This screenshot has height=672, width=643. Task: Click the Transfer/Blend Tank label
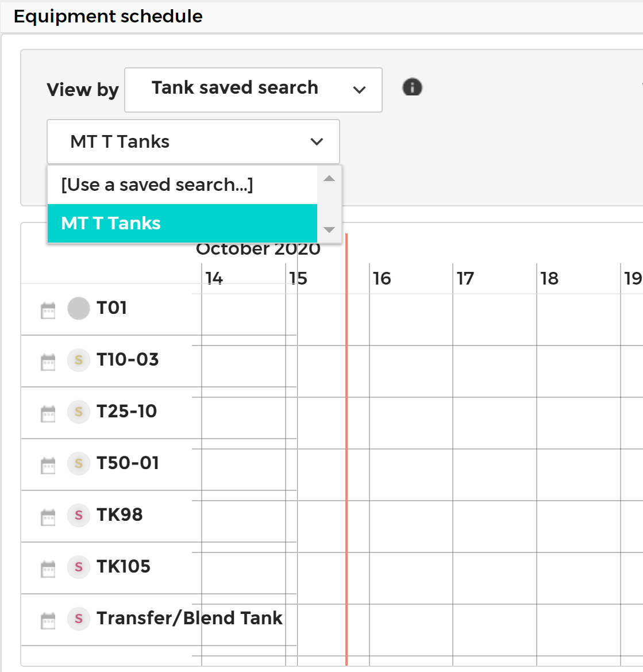point(190,618)
